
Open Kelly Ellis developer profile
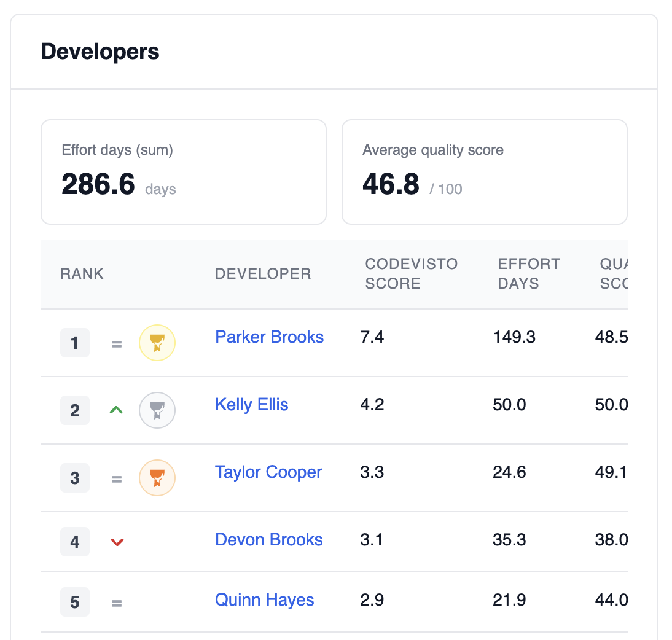[x=251, y=405]
